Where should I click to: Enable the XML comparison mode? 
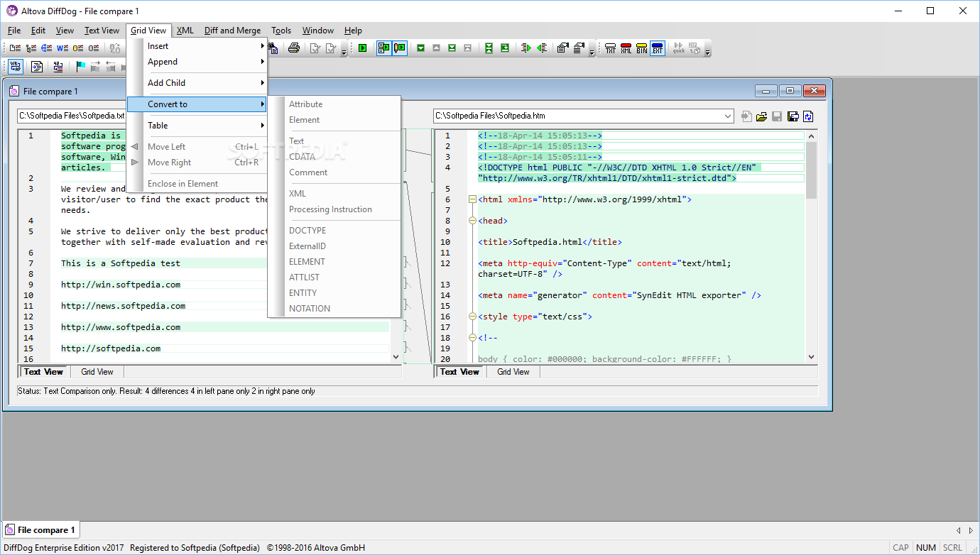[x=626, y=48]
